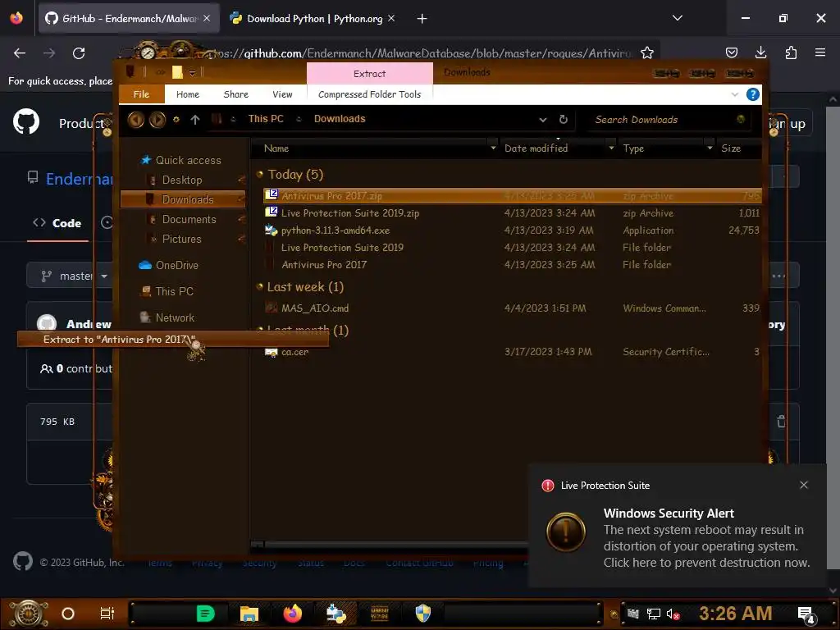Save page to Pocket
Screen dimensions: 840x630
[x=731, y=52]
